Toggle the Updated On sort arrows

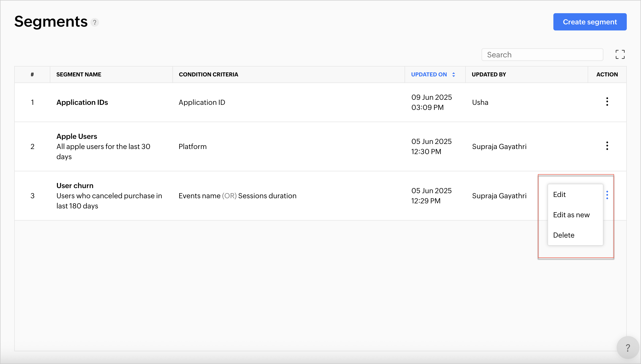click(454, 75)
